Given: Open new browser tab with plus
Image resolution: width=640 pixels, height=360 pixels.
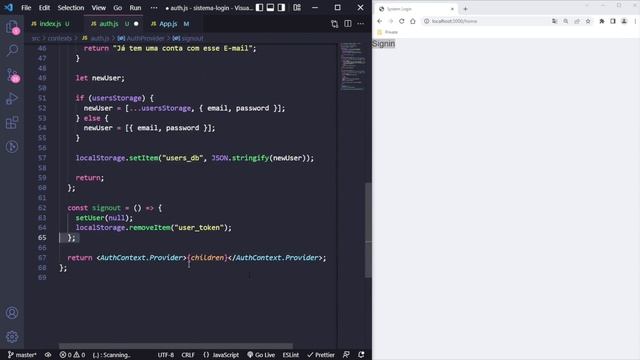Looking at the screenshot, I should pos(465,9).
